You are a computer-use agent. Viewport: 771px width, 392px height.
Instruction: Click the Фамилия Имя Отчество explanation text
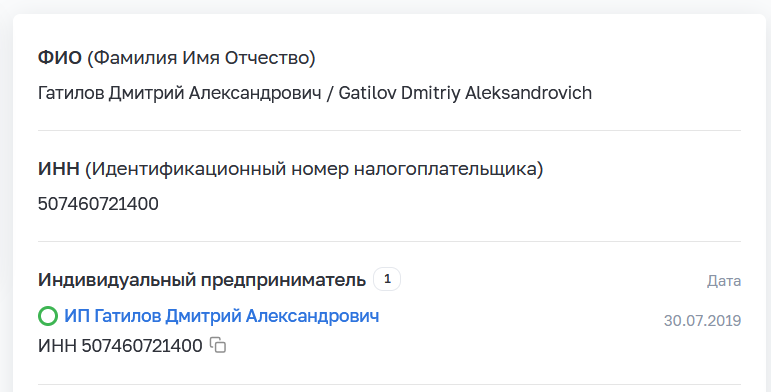pyautogui.click(x=201, y=58)
